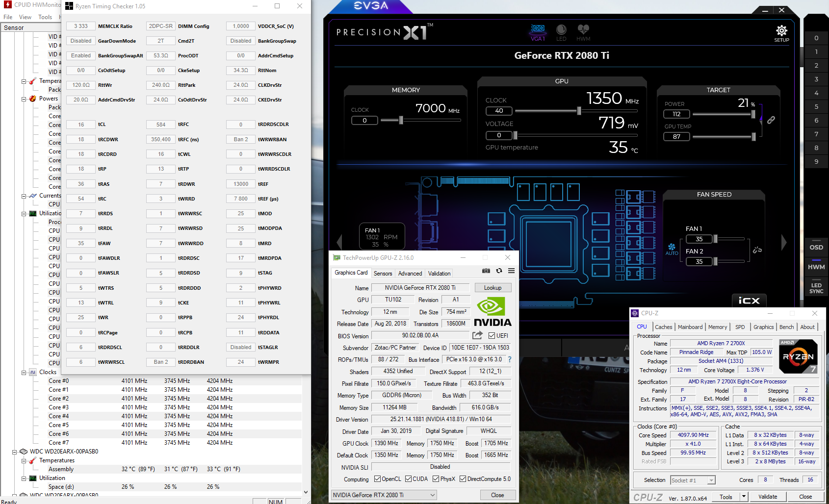Select the VGA1 card icon in Precision X1
The width and height of the screenshot is (829, 504).
tap(538, 32)
